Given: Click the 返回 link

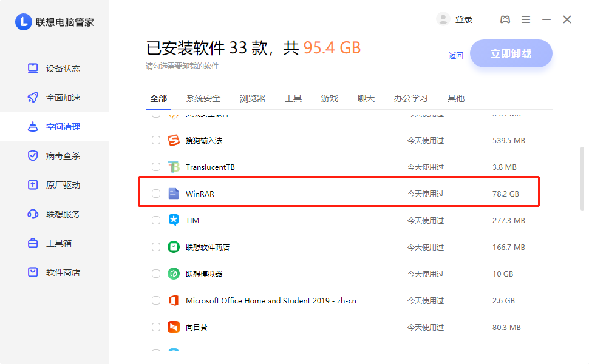Looking at the screenshot, I should [455, 56].
